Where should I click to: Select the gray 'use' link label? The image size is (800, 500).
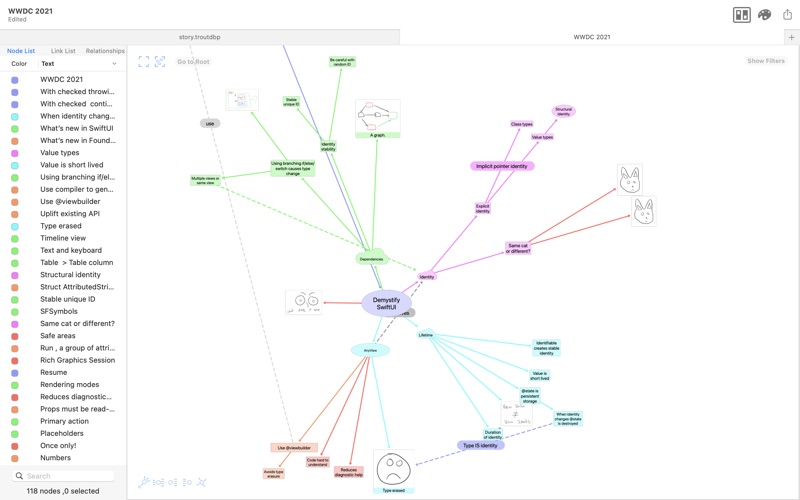tap(210, 123)
